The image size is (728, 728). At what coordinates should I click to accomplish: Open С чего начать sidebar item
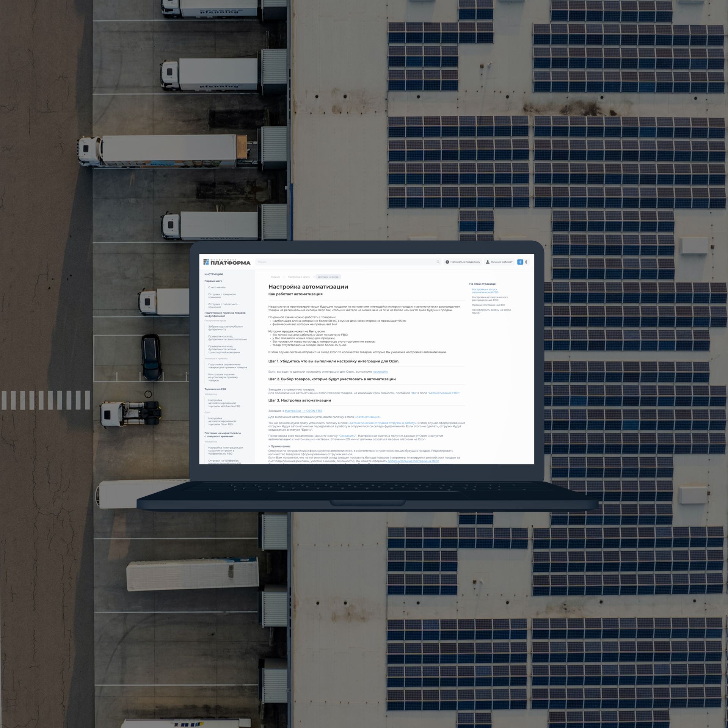tap(217, 287)
